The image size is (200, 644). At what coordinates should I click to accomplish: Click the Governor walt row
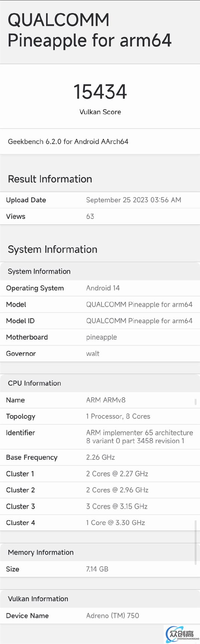[x=100, y=354]
